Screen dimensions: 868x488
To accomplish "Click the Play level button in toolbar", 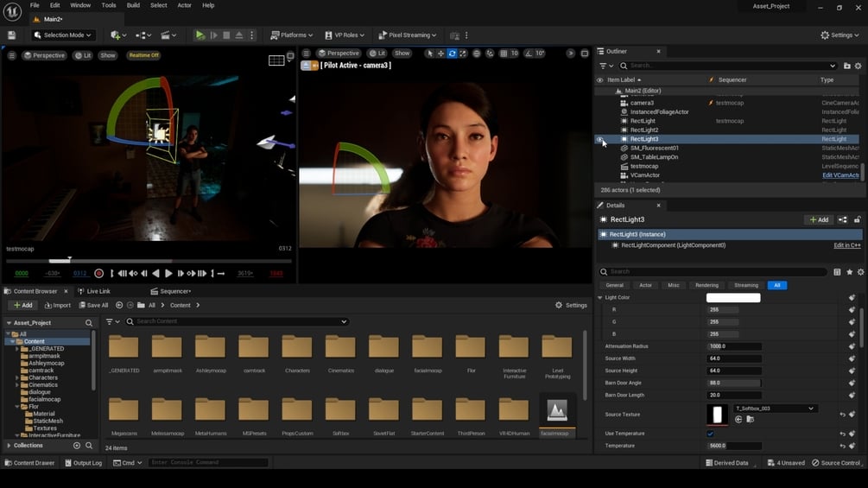I will point(200,35).
